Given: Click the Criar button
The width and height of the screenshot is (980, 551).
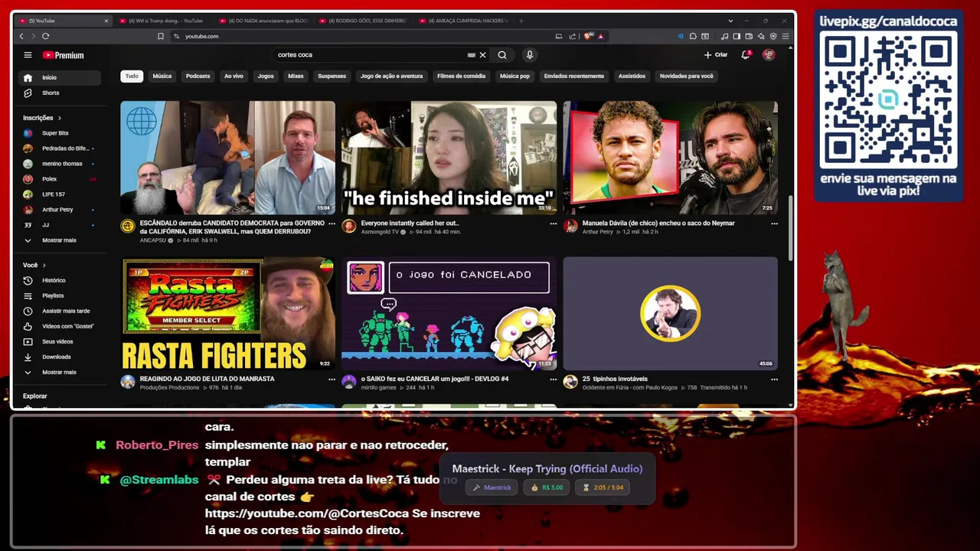Looking at the screenshot, I should [x=716, y=55].
